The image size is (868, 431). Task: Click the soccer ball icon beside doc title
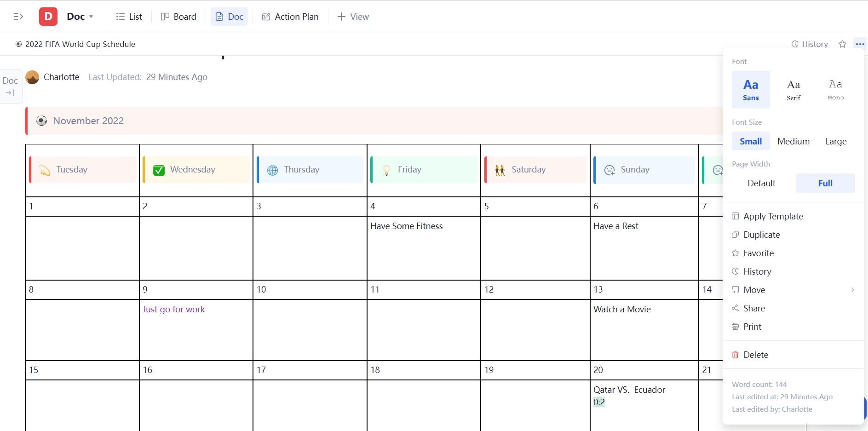point(18,44)
